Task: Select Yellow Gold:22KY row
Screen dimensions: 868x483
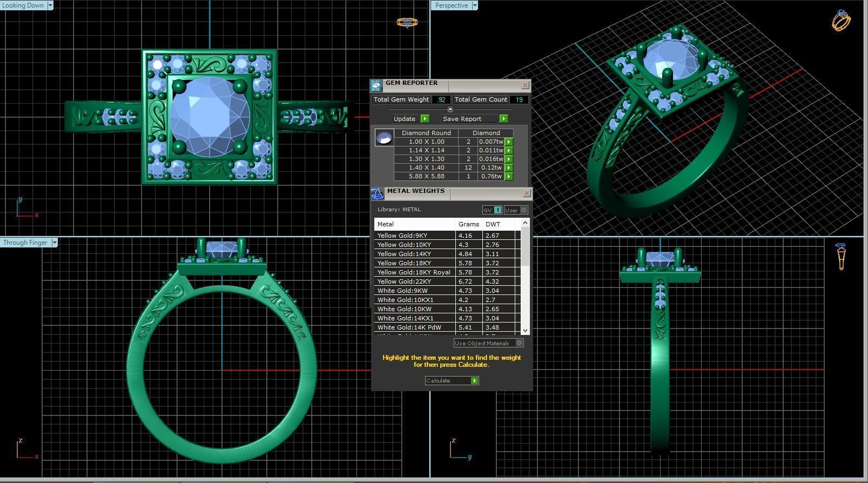Action: tap(447, 281)
